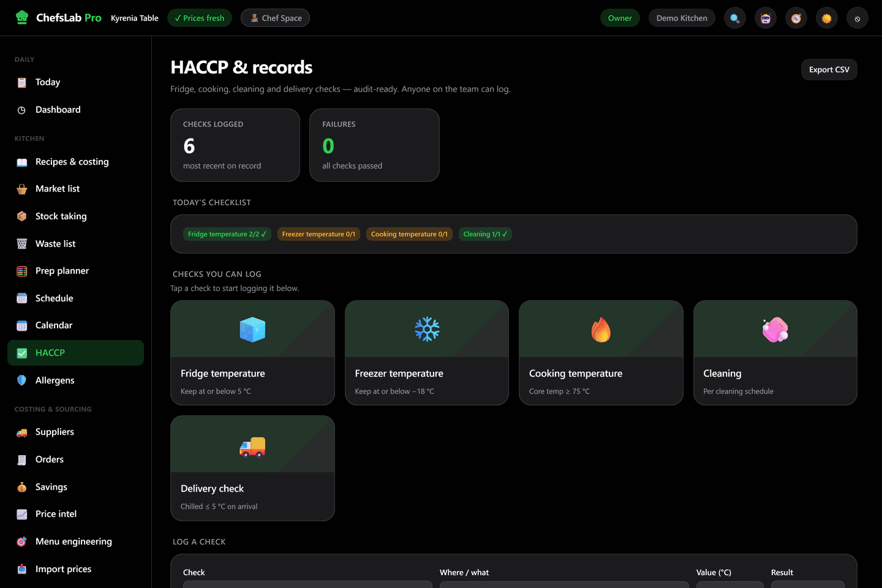This screenshot has width=882, height=588.
Task: Open Chef Space from the header
Action: (275, 18)
